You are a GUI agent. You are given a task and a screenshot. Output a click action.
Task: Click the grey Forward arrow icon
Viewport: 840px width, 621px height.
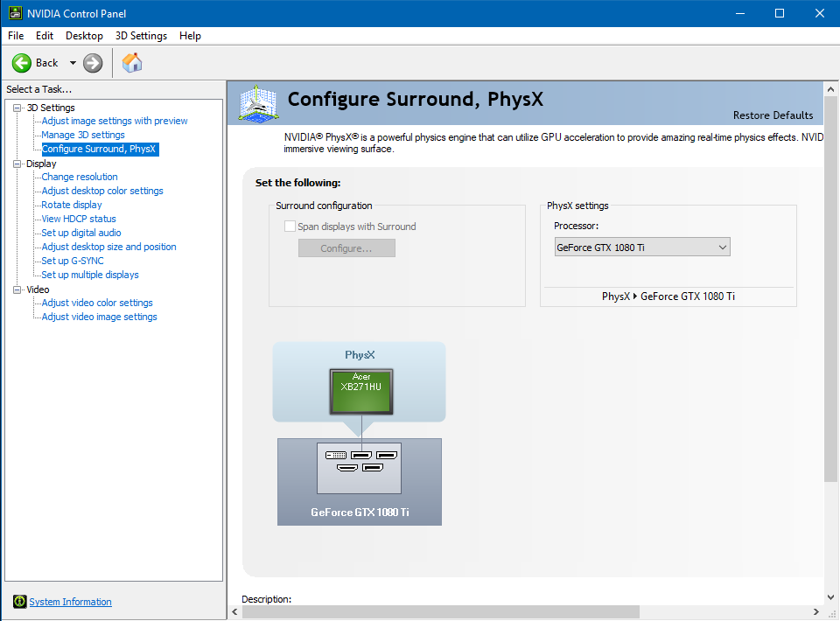pos(93,63)
